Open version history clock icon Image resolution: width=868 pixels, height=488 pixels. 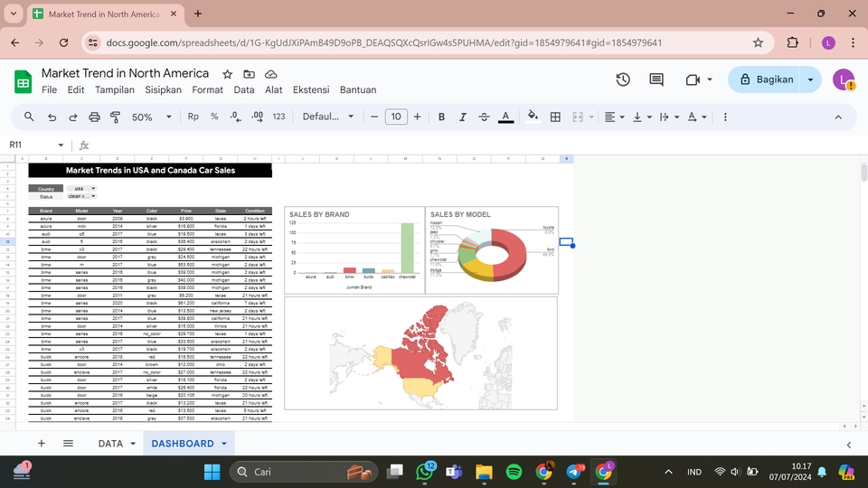623,80
